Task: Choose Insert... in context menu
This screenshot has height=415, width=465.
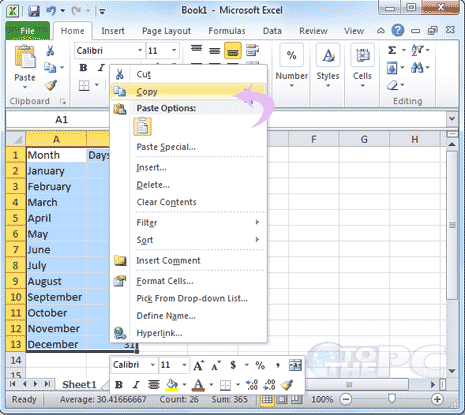Action: pos(188,167)
